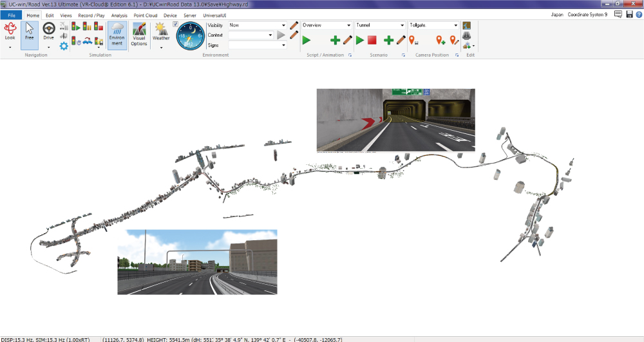Click the Coordinate System 9 label
This screenshot has width=644, height=342.
(587, 14)
